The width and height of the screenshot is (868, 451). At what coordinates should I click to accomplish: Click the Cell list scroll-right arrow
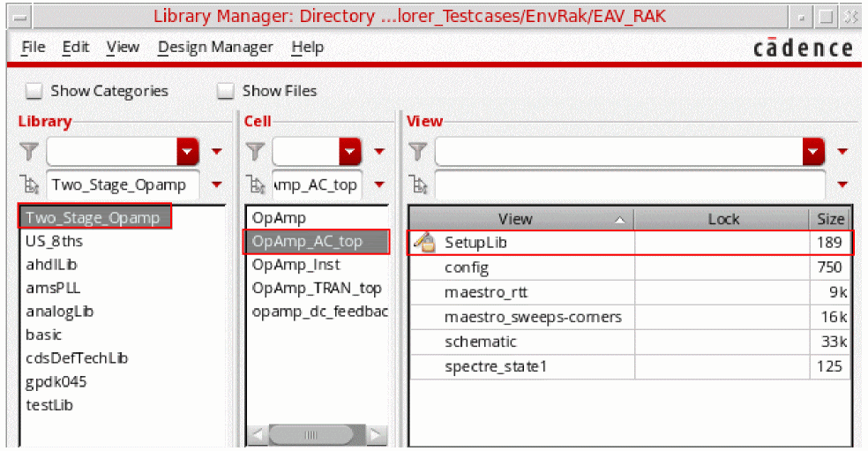point(376,435)
